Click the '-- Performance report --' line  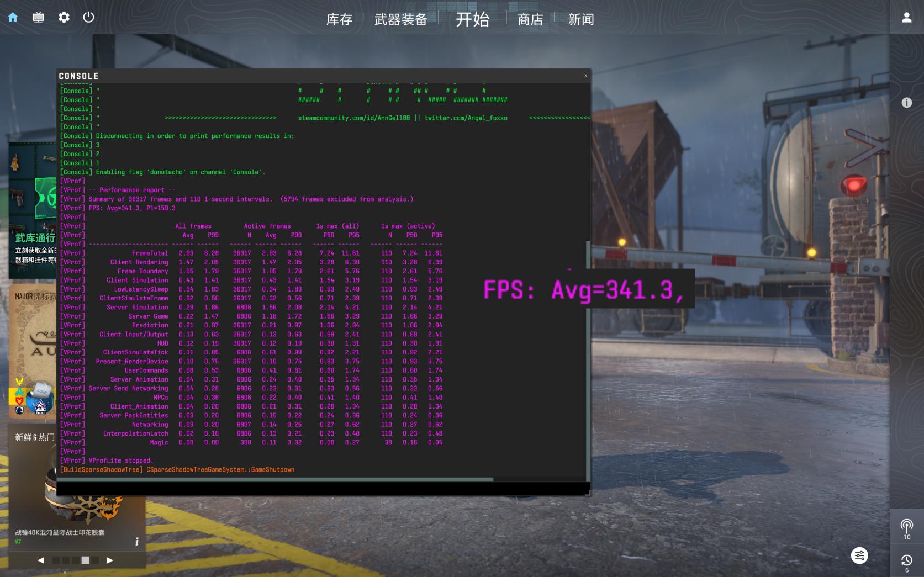(132, 190)
